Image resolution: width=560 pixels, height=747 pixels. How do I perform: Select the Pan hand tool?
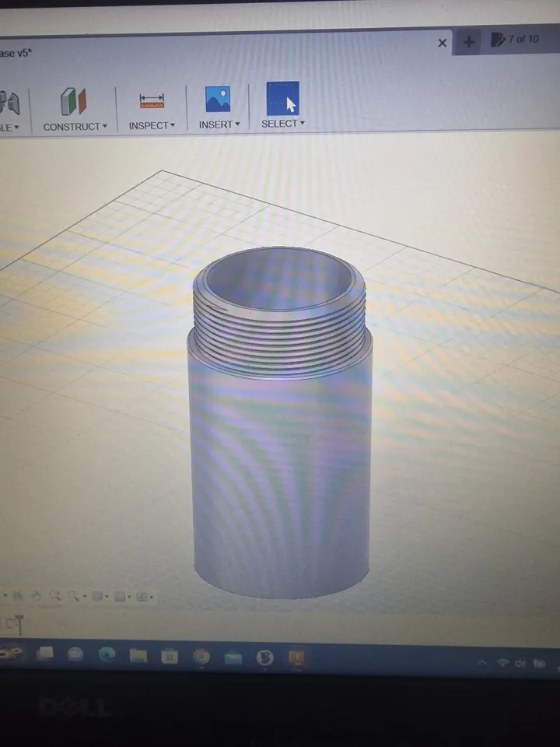click(x=37, y=595)
